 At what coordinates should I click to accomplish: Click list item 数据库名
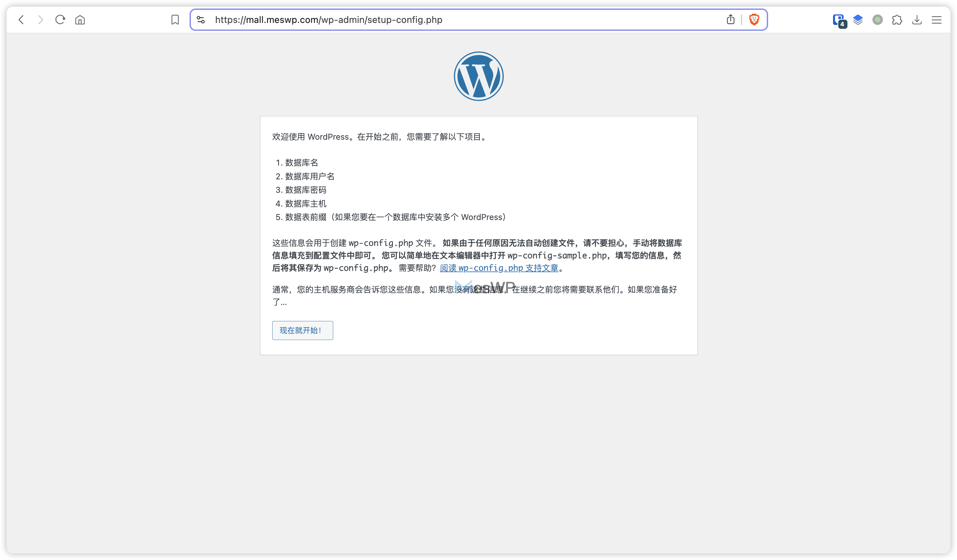tap(301, 163)
